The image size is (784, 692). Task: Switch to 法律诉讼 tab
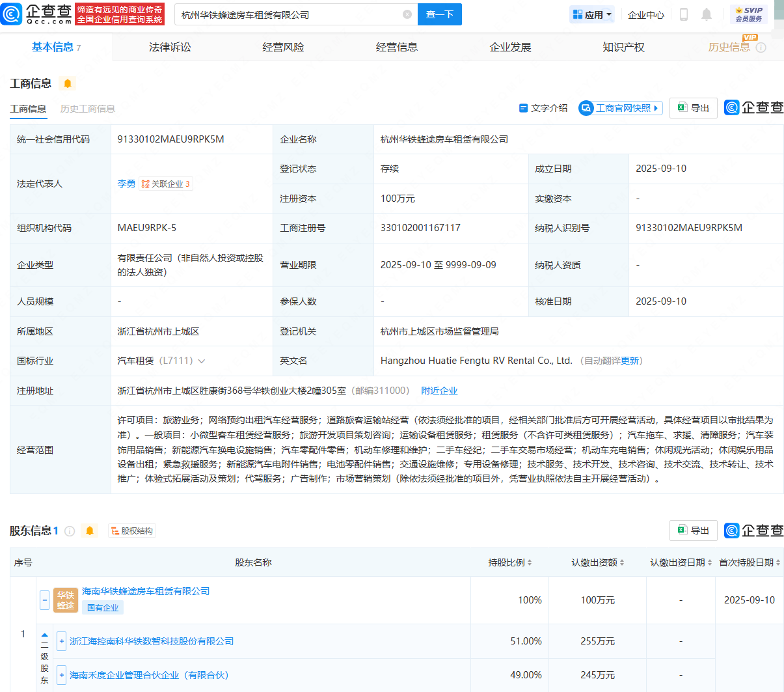tap(170, 47)
